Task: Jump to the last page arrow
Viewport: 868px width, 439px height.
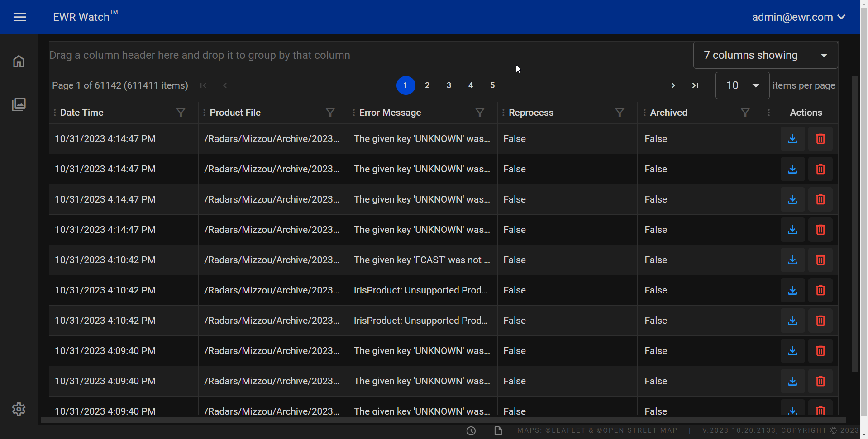Action: coord(695,85)
